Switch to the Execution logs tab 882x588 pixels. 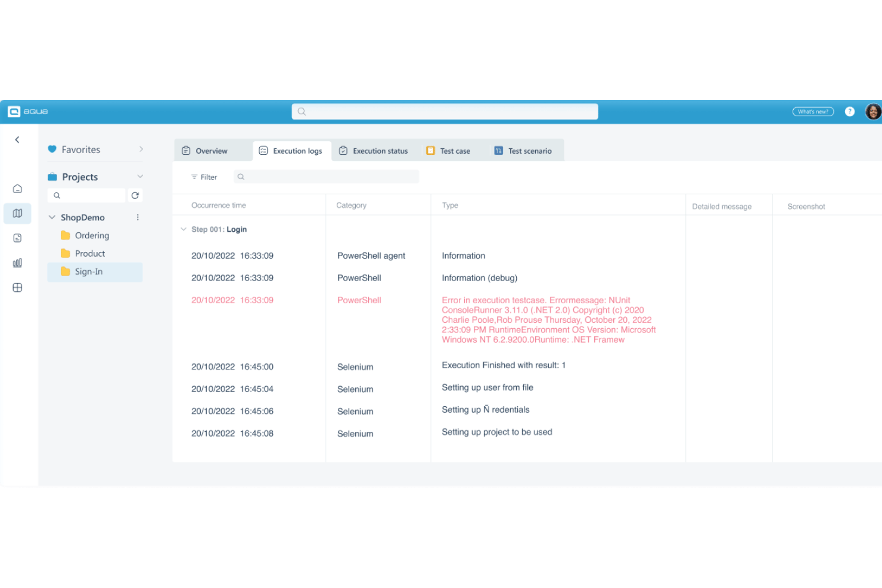point(291,151)
